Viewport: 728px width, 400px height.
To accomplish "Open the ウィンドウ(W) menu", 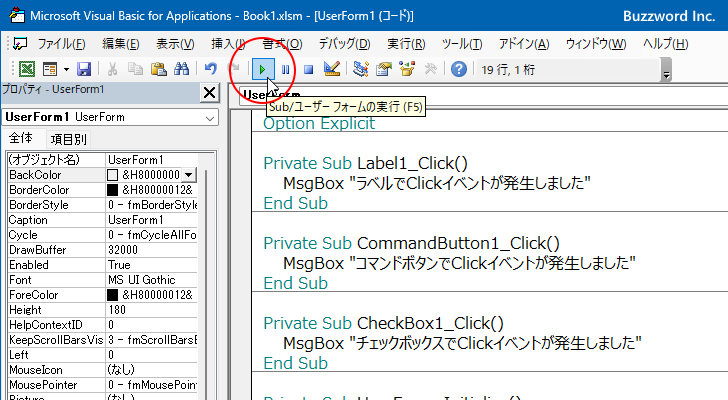I will (596, 44).
